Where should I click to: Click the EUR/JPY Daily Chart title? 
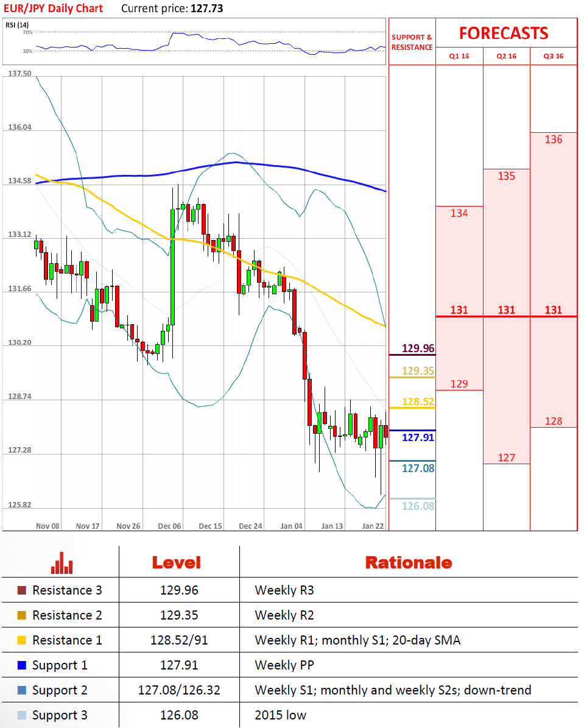click(x=54, y=9)
